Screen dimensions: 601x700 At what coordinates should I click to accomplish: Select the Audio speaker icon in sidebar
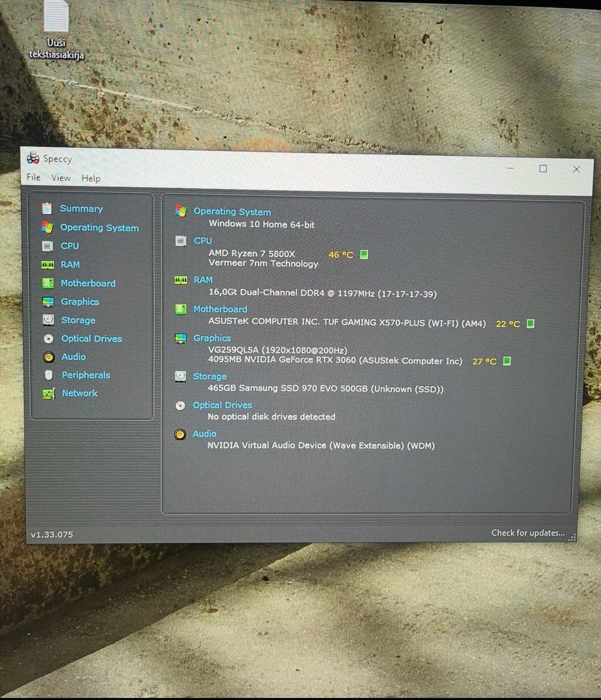point(49,357)
